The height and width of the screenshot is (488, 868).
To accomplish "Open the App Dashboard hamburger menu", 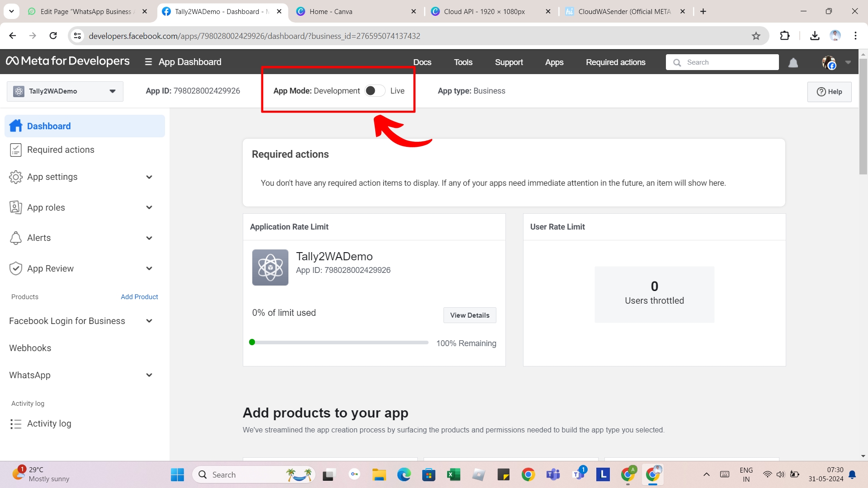I will [148, 62].
